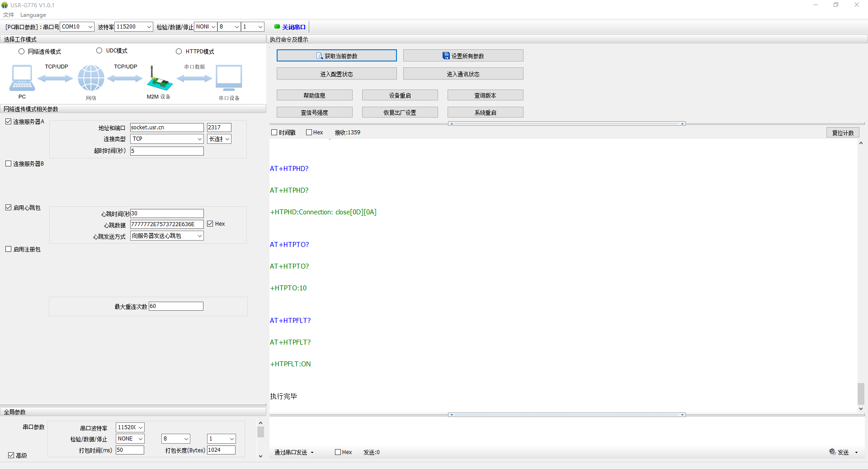Click the 设备重启 button
Viewport: 868px width, 469px height.
[x=400, y=95]
